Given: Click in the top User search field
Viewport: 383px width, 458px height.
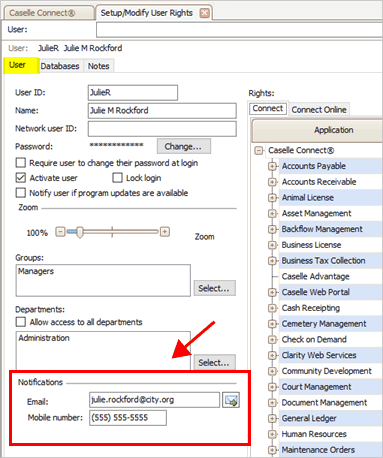Looking at the screenshot, I should click(x=239, y=30).
